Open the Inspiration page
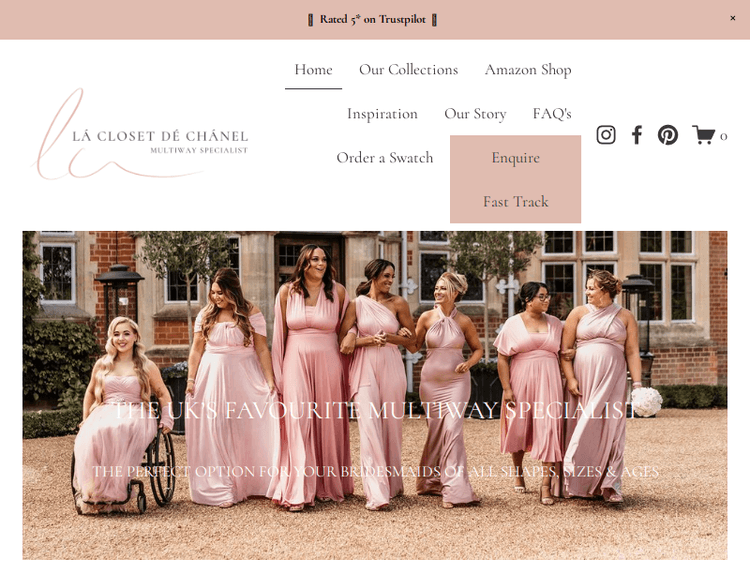The width and height of the screenshot is (750, 563). click(x=382, y=114)
